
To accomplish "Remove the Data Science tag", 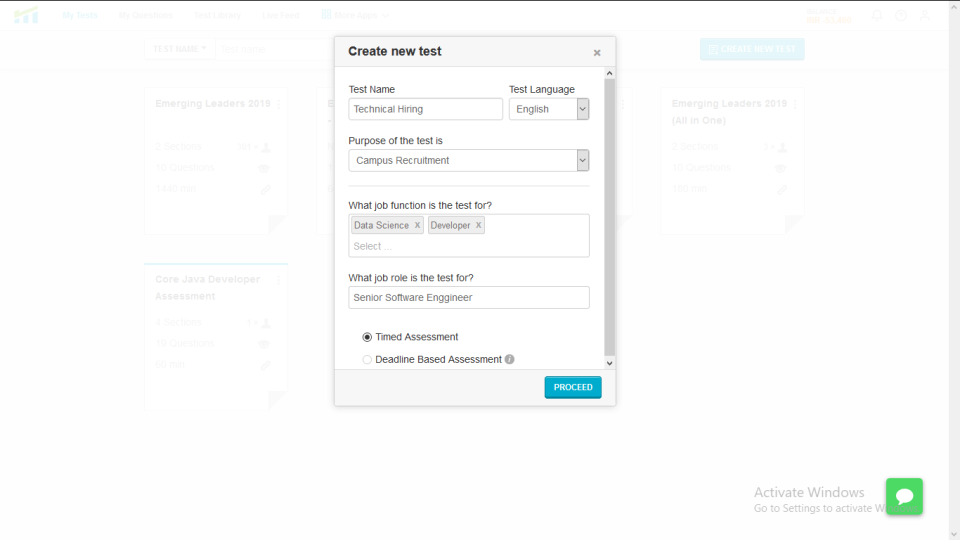I will (417, 226).
